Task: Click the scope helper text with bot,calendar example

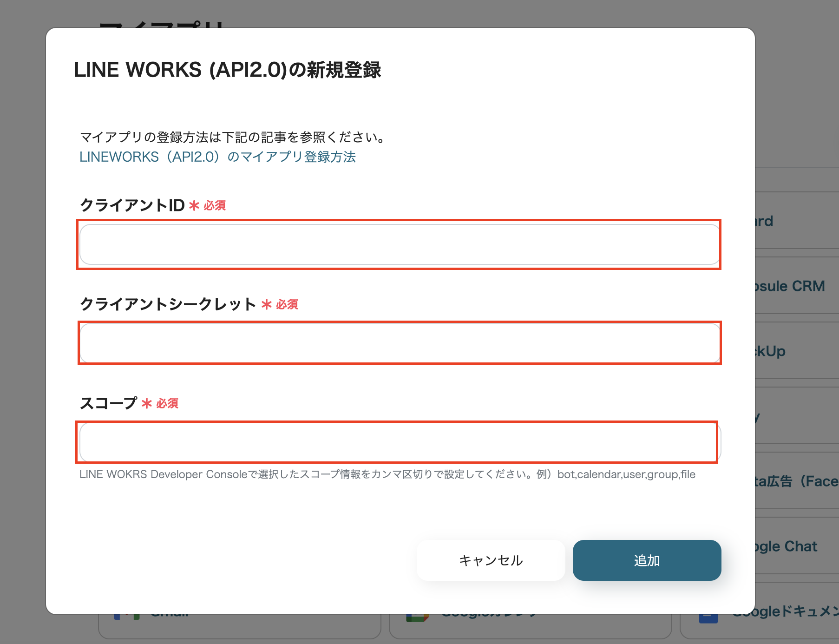Action: pos(387,474)
